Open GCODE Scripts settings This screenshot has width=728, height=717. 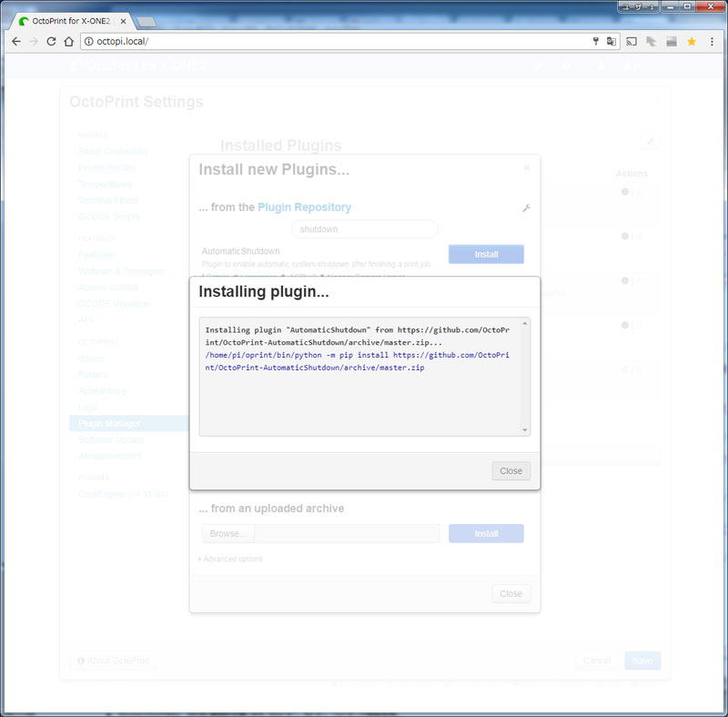point(109,217)
